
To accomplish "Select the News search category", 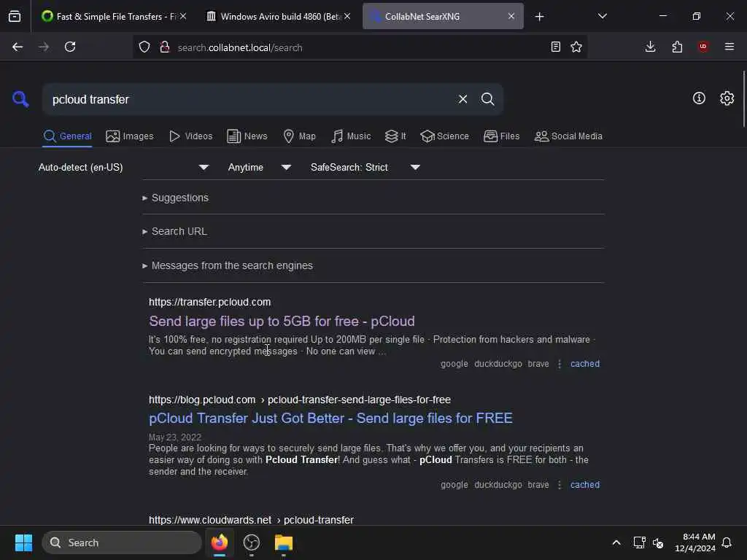I will [x=247, y=136].
